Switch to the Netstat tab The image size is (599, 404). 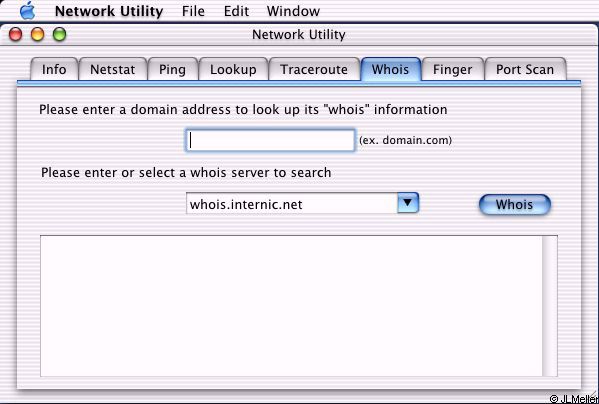click(x=112, y=69)
